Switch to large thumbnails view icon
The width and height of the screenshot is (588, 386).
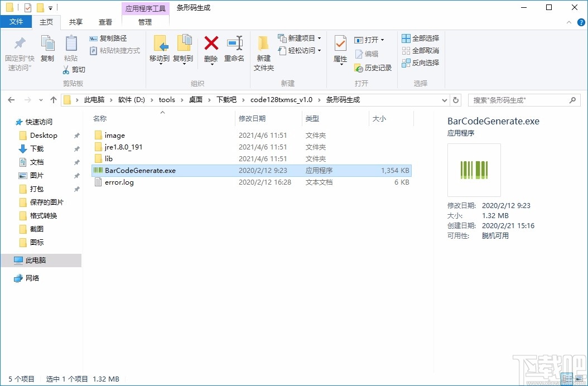579,379
